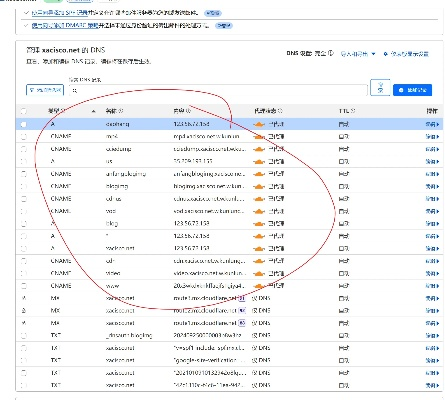Click the orange cloud icon in video row

[259, 274]
